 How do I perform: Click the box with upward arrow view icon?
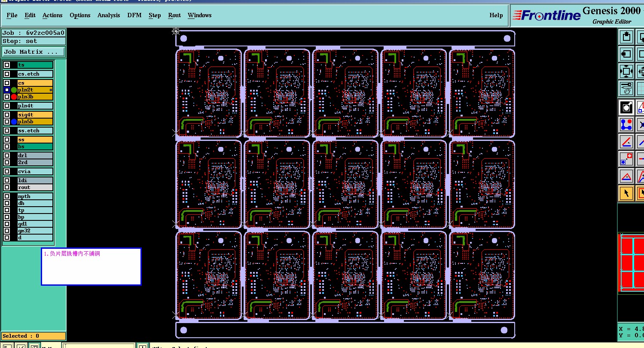point(626,37)
